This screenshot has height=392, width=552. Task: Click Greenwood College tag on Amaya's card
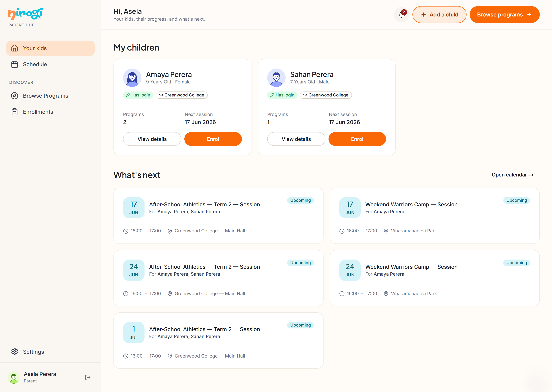182,95
